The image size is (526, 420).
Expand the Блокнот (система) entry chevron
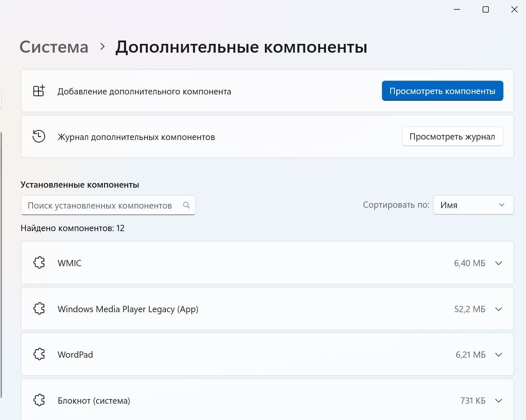click(498, 401)
